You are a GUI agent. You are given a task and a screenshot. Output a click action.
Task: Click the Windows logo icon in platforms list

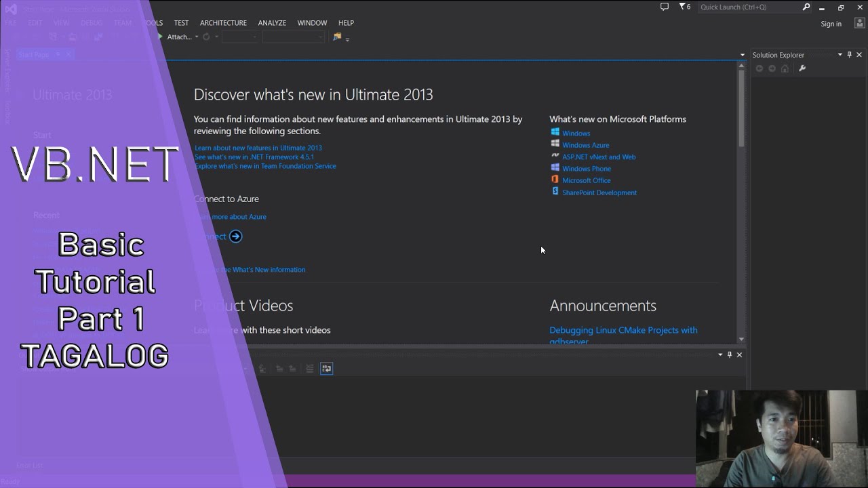coord(555,132)
